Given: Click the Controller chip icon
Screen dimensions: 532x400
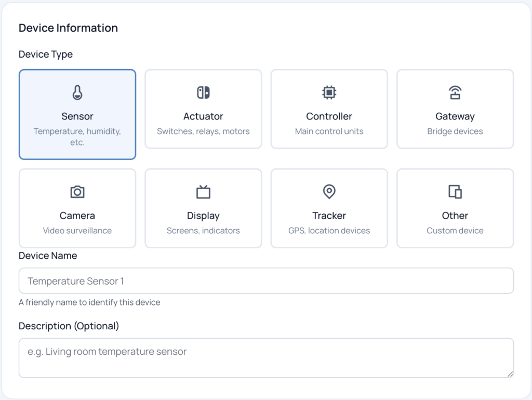Looking at the screenshot, I should [x=329, y=93].
